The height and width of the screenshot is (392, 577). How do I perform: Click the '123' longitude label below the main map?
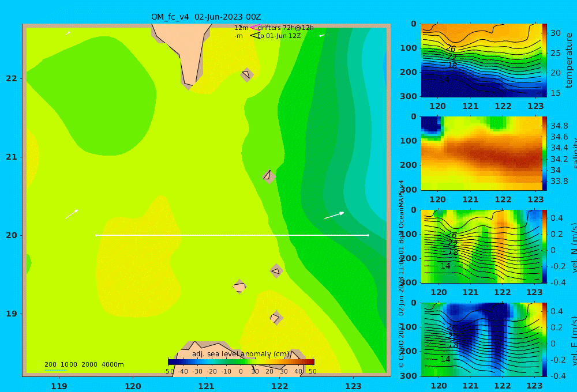coord(354,386)
